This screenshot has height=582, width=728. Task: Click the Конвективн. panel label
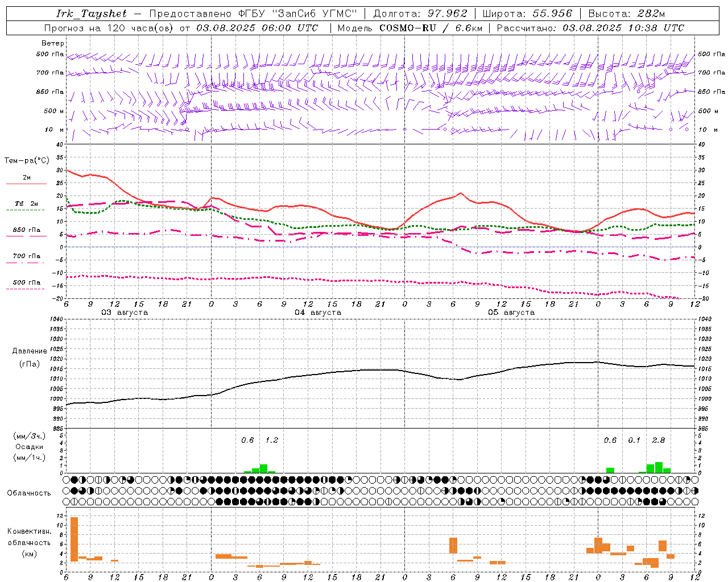click(x=30, y=531)
